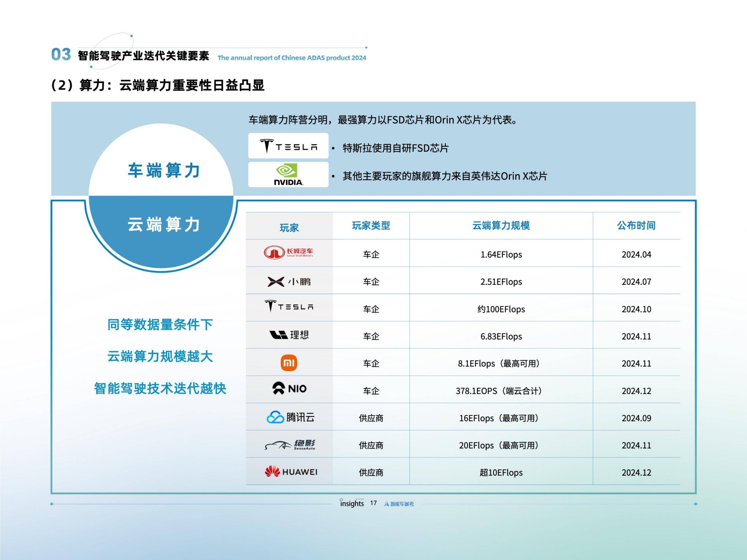Viewport: 747px width, 560px height.
Task: Click the 智能驾驶技术迭代越快 text
Action: pyautogui.click(x=160, y=388)
